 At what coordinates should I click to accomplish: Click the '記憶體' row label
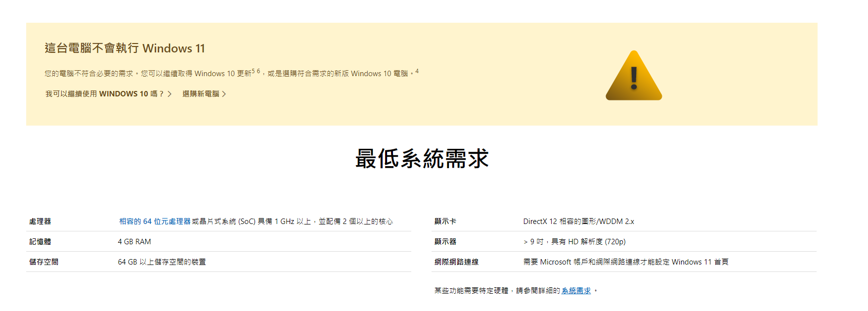pyautogui.click(x=40, y=242)
